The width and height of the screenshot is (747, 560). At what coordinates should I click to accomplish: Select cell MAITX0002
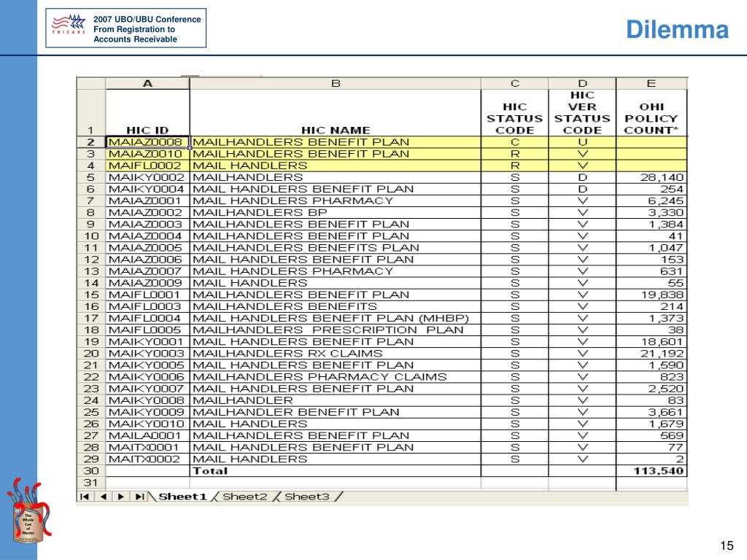(x=147, y=459)
